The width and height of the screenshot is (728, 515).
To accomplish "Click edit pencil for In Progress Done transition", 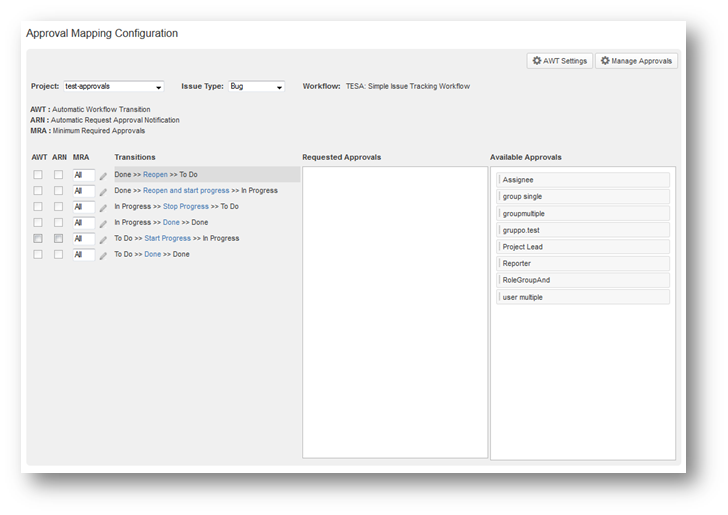I will pos(102,224).
